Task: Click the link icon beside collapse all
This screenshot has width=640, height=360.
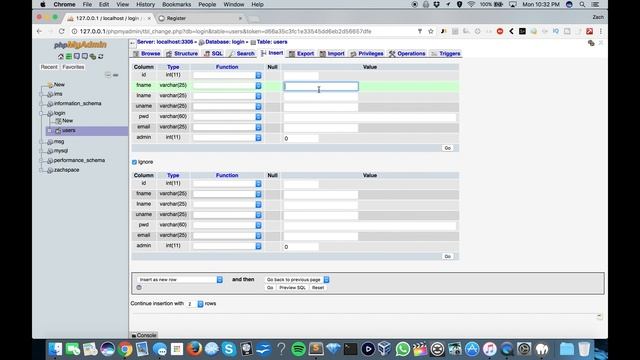Action: [116, 75]
